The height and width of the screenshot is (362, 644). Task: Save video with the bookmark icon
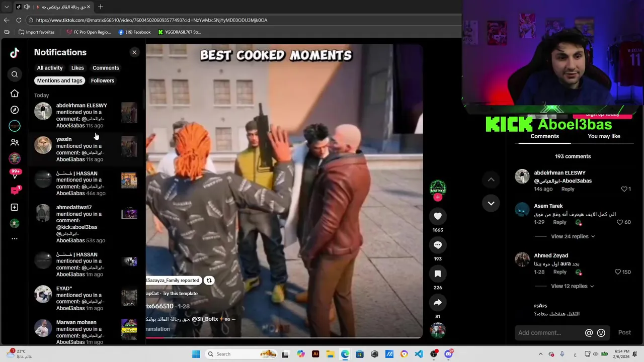click(438, 274)
